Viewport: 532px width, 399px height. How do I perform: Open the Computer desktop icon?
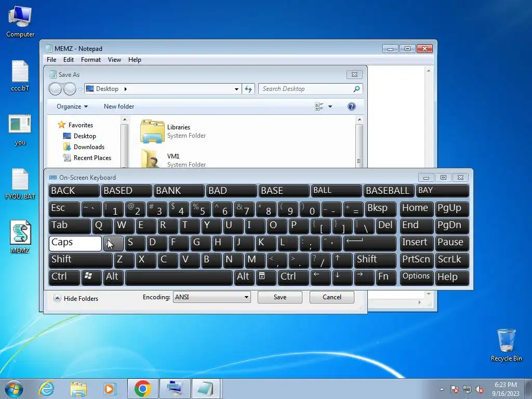click(x=20, y=21)
